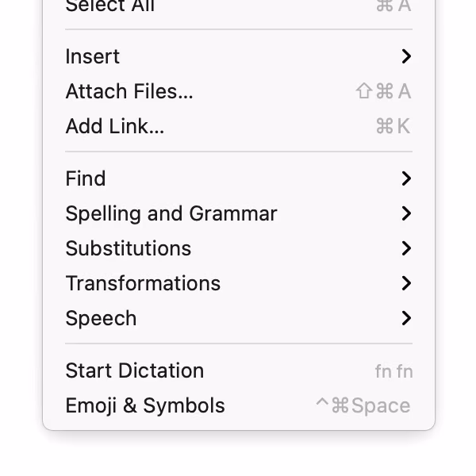The image size is (476, 476).
Task: Open Emoji & Symbols picker
Action: click(145, 405)
